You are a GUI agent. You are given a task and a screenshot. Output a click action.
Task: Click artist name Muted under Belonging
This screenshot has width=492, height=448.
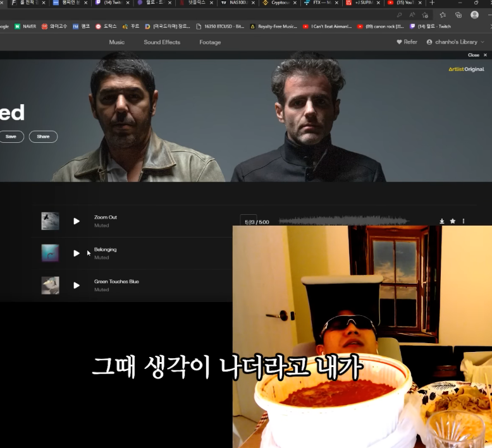point(102,257)
